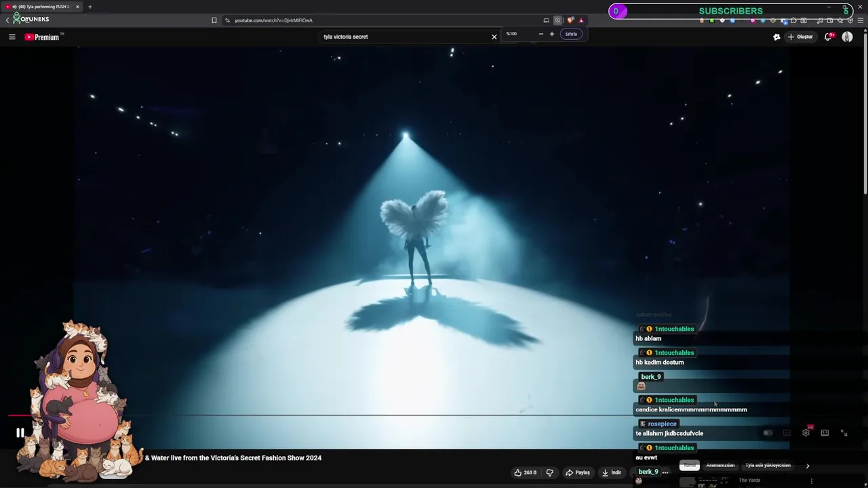Open the account avatar menu

[x=847, y=37]
